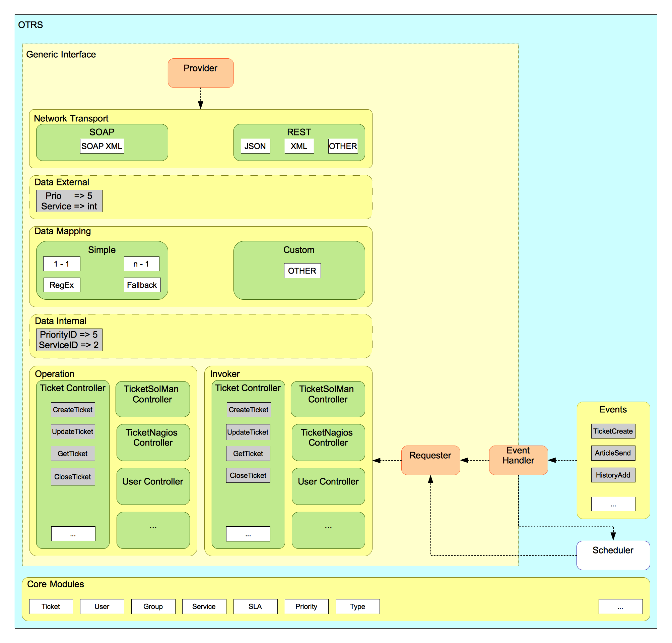Screen dimensions: 672x643
Task: Click the RegEx mapping box
Action: point(62,285)
